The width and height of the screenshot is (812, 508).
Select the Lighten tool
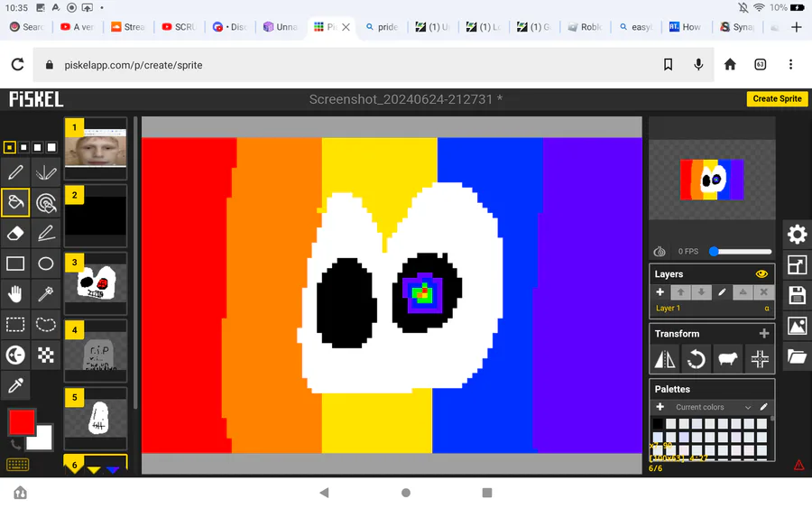(15, 356)
